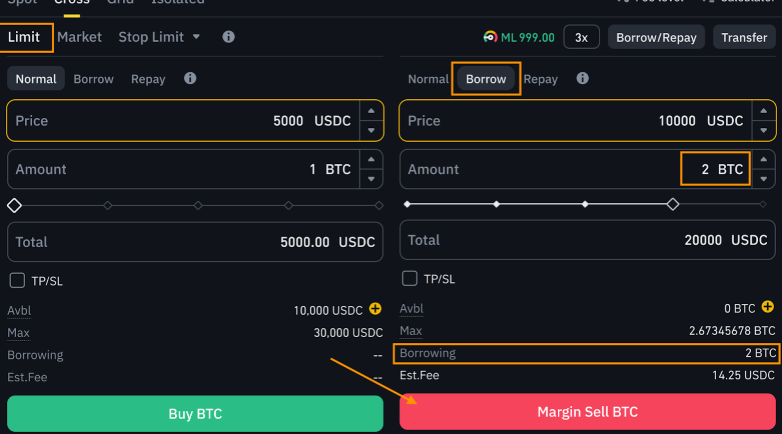
Task: Decrease sell Amount with down arrow
Action: [x=764, y=179]
